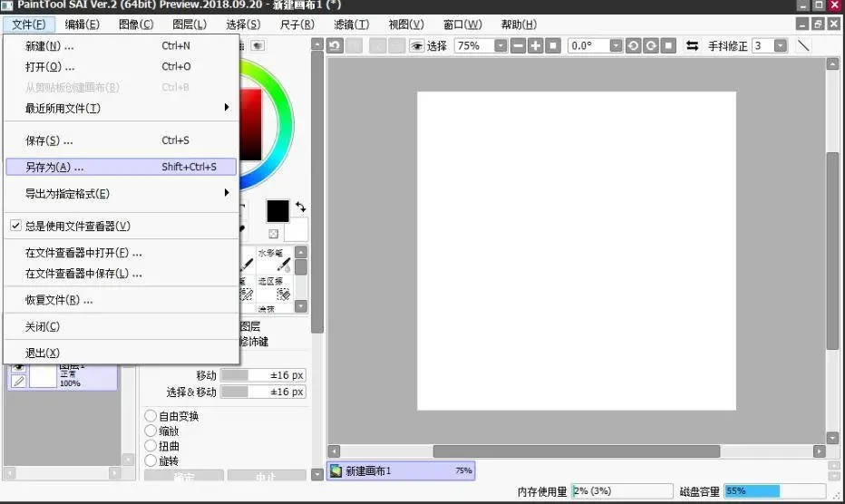Select the 旋转 radio button
845x504 pixels.
point(151,460)
